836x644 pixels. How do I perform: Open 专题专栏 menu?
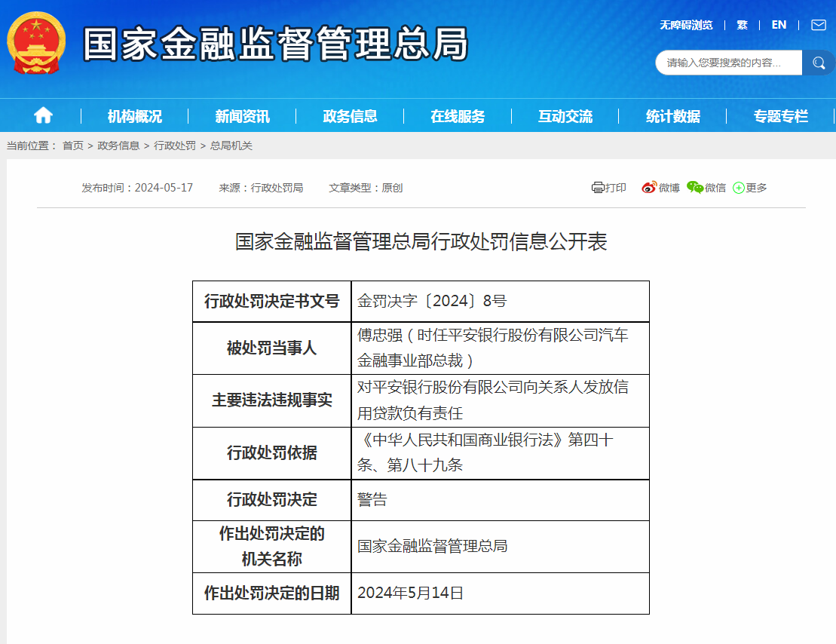pyautogui.click(x=780, y=116)
